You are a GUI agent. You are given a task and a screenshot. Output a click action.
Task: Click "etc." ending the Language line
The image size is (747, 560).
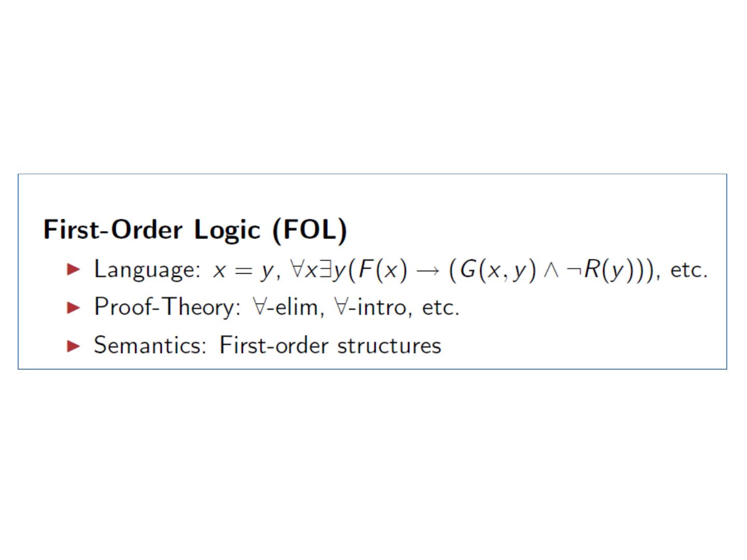coord(689,270)
